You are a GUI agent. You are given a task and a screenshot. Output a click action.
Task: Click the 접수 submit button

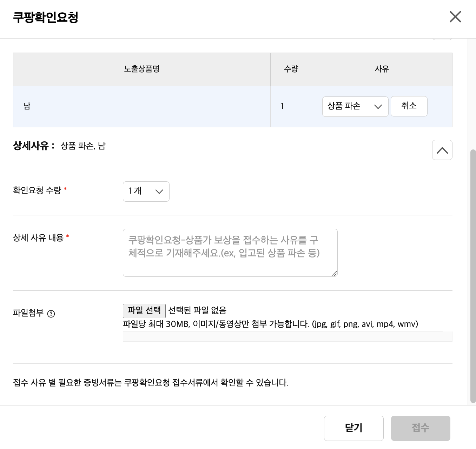coord(421,428)
